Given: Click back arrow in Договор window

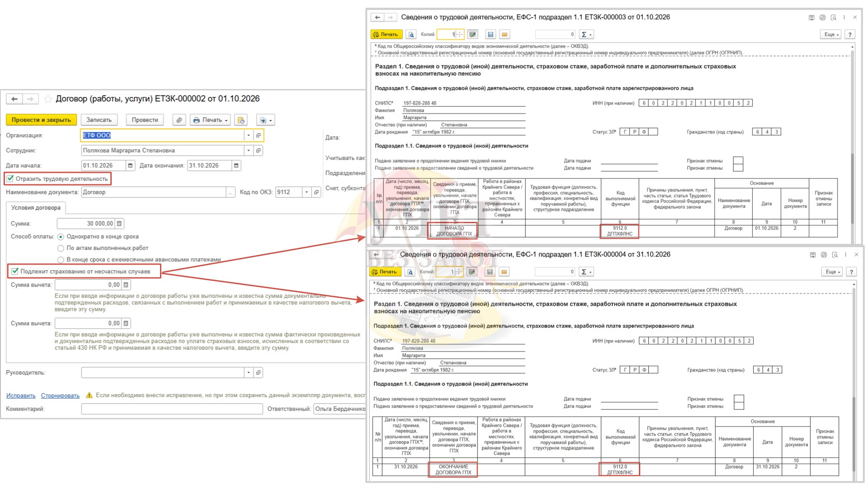Looking at the screenshot, I should (14, 99).
